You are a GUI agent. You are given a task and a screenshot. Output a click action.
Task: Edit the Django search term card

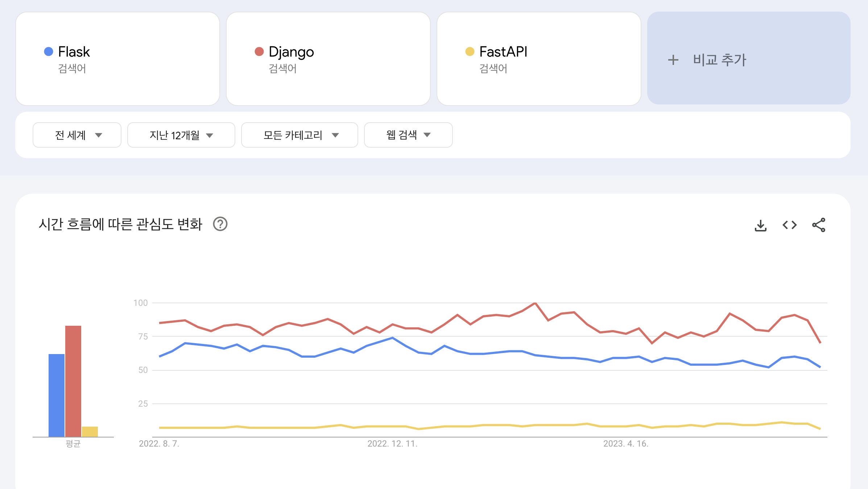[328, 59]
